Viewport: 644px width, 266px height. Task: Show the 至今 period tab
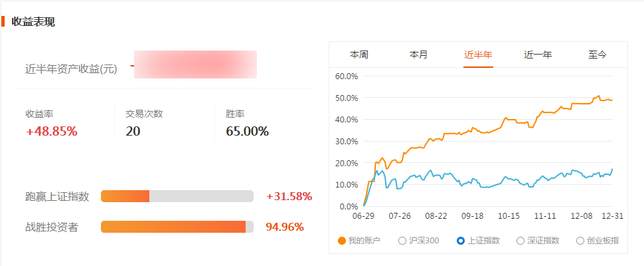597,55
